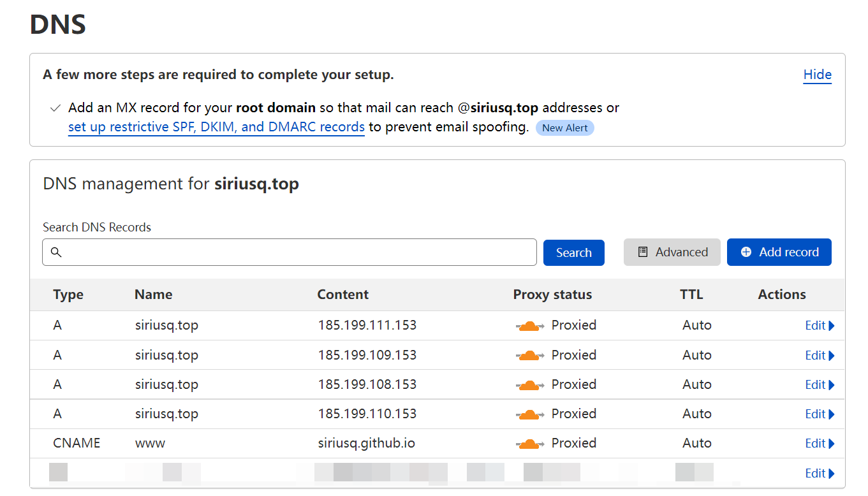This screenshot has height=496, width=868.
Task: Click the orange proxy cloud for 185.199.111.153
Action: tap(529, 326)
